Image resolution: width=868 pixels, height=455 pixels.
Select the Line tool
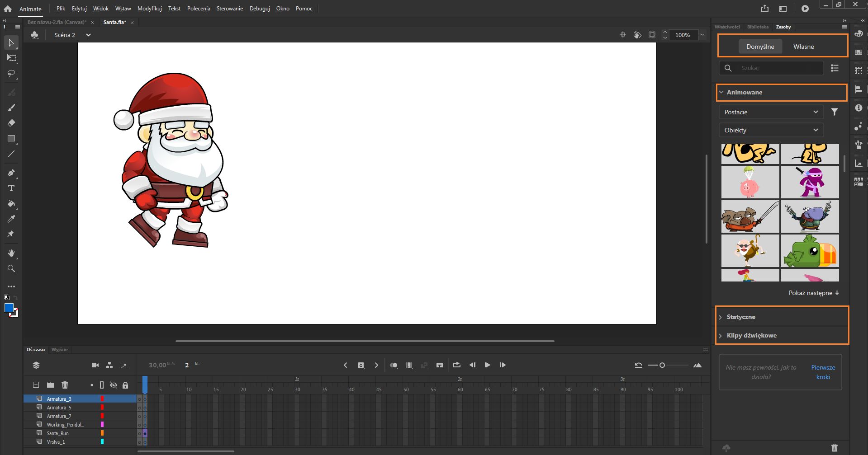(11, 154)
